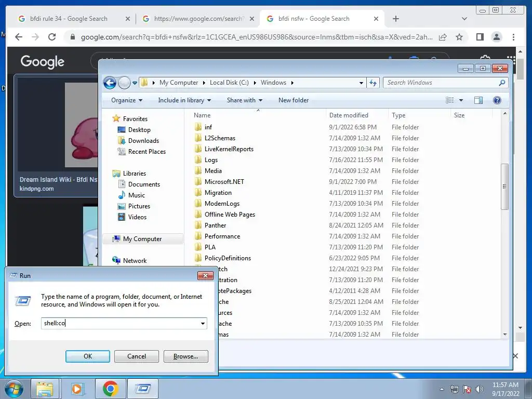The width and height of the screenshot is (532, 399).
Task: Click the Explorer back arrow button
Action: (110, 83)
